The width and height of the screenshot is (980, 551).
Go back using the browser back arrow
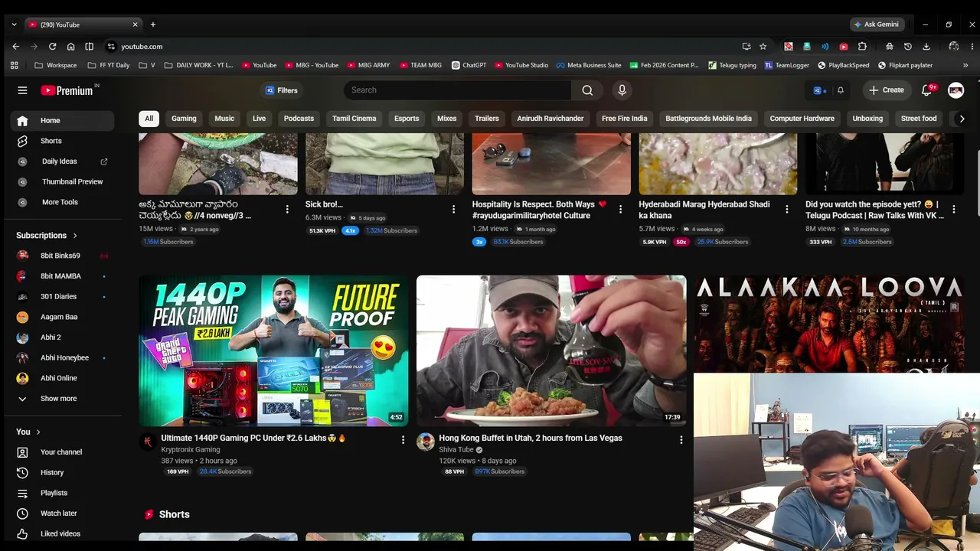15,47
